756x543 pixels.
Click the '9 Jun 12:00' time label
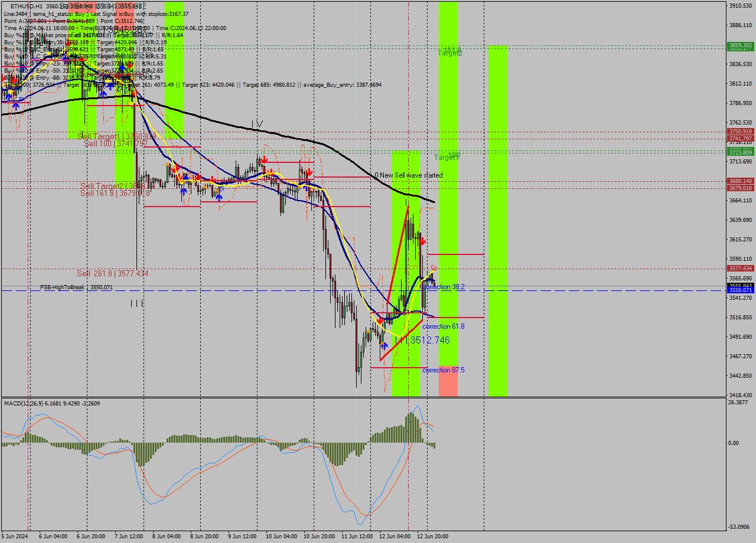pos(243,537)
